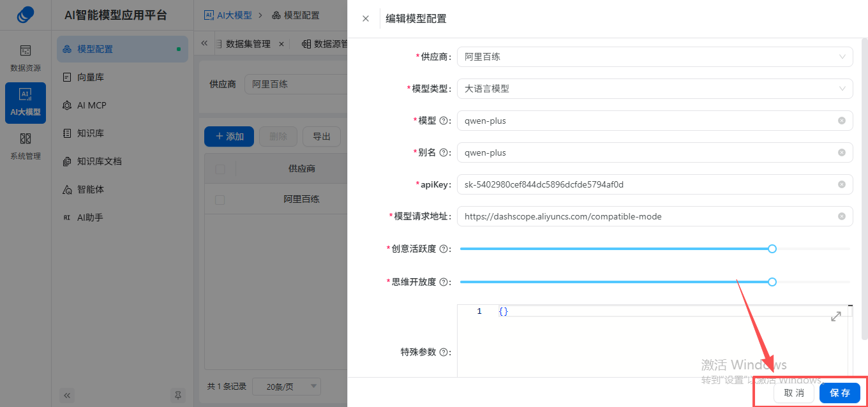Click tab-bar double-chevron scroll icon

pos(204,43)
